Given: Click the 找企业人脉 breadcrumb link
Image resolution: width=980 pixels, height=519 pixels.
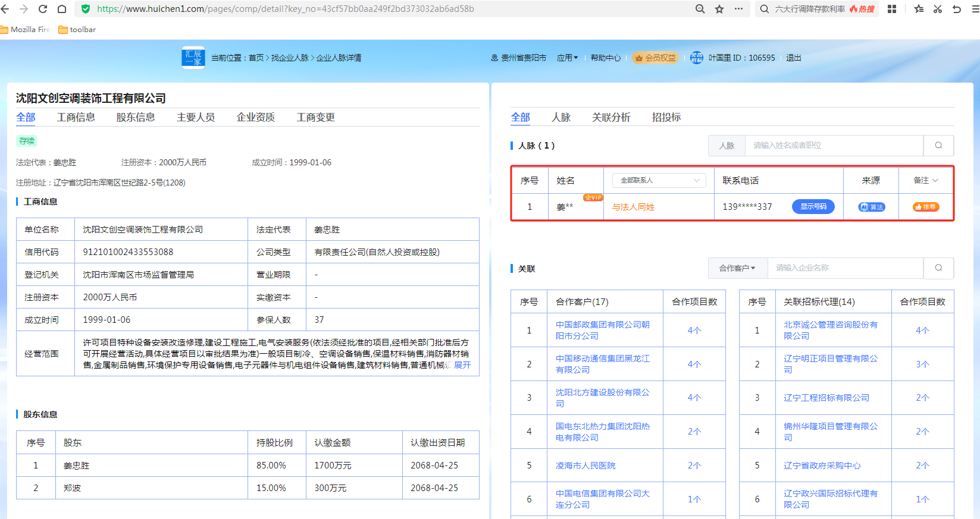Looking at the screenshot, I should tap(290, 58).
